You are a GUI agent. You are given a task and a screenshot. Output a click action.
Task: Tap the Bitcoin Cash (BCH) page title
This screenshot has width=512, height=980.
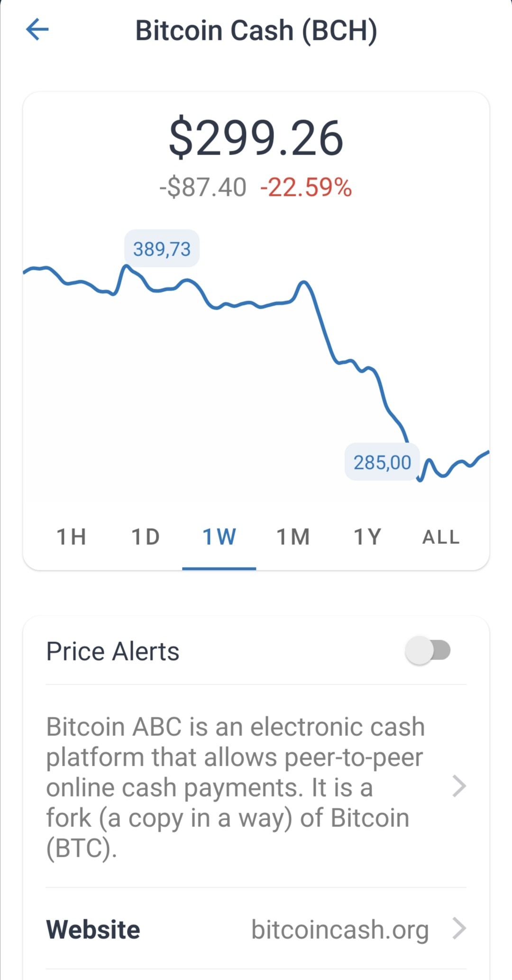pyautogui.click(x=256, y=30)
